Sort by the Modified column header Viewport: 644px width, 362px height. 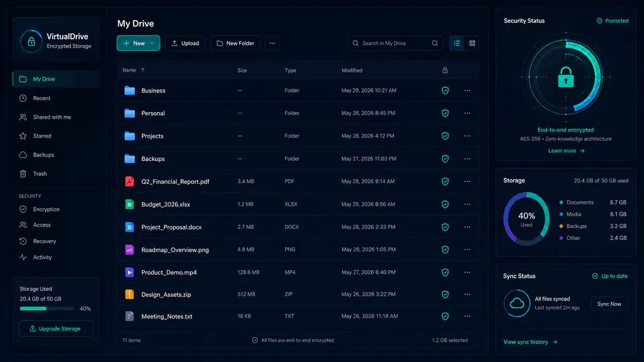(x=352, y=70)
